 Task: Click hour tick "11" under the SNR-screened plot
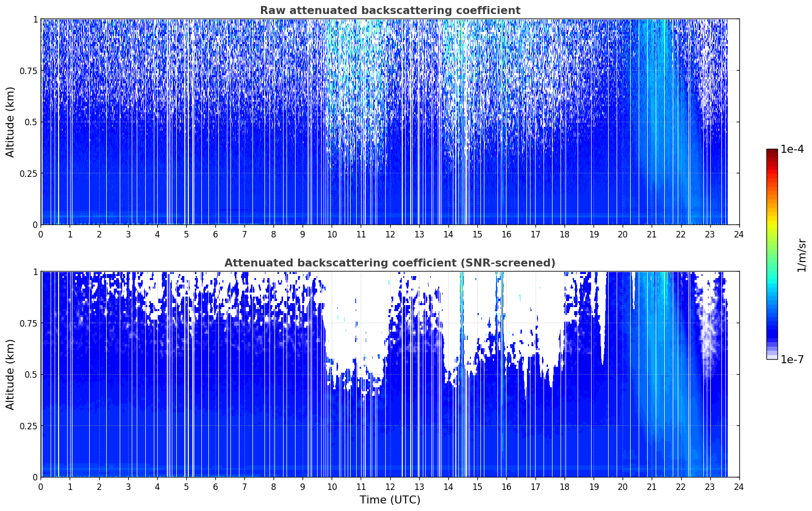(361, 486)
